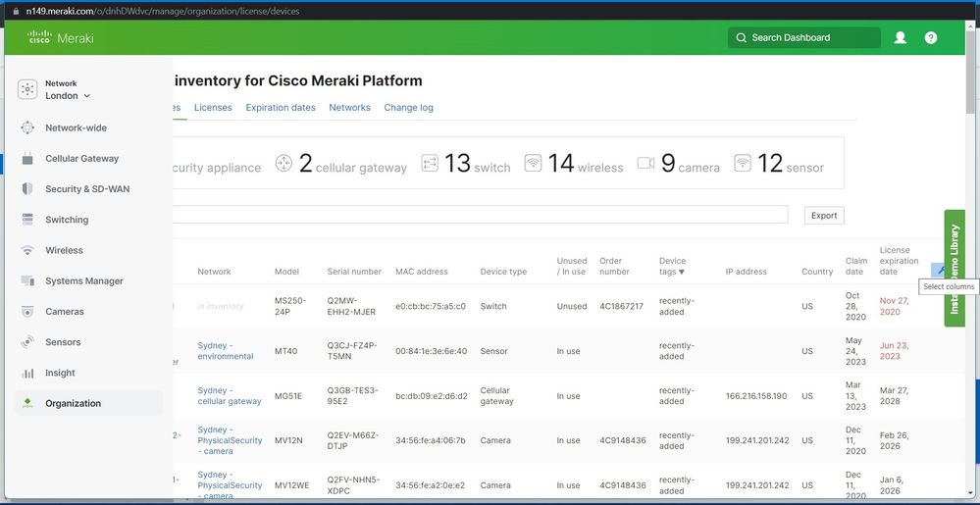Image resolution: width=980 pixels, height=505 pixels.
Task: Sort by the Device type column header
Action: click(x=504, y=272)
